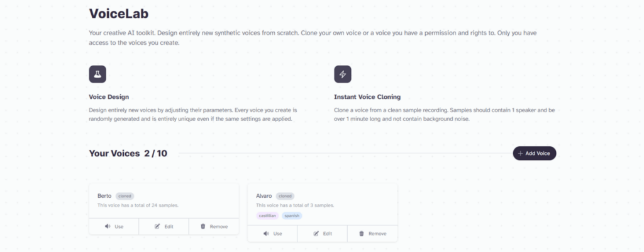This screenshot has height=252, width=644.
Task: Click the cloned badge next to Alvaro
Action: pos(285,196)
